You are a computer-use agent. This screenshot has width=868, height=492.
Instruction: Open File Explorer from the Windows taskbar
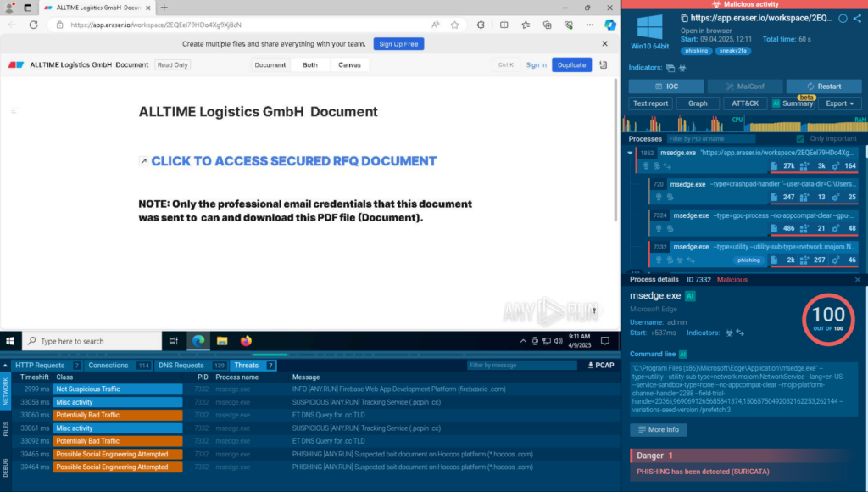tap(222, 341)
